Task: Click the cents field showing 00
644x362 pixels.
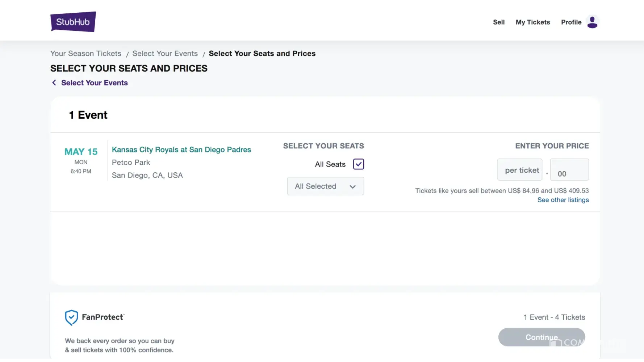Action: [x=569, y=169]
